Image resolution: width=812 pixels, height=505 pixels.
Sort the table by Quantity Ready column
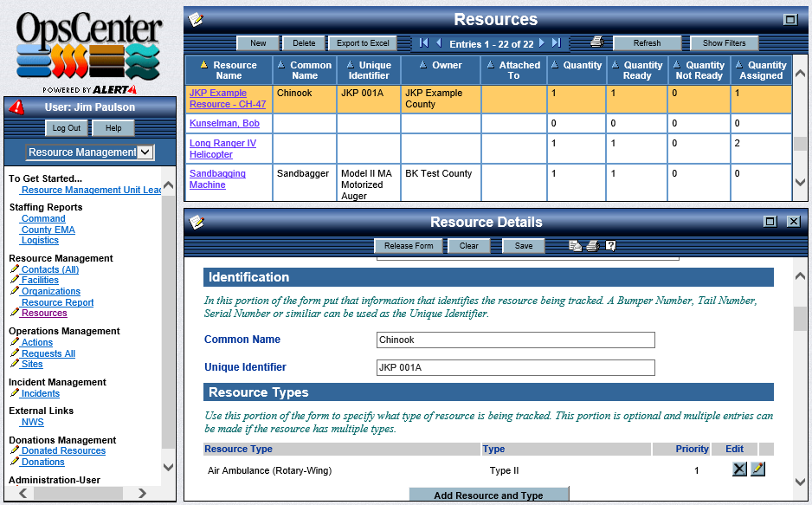tap(637, 70)
